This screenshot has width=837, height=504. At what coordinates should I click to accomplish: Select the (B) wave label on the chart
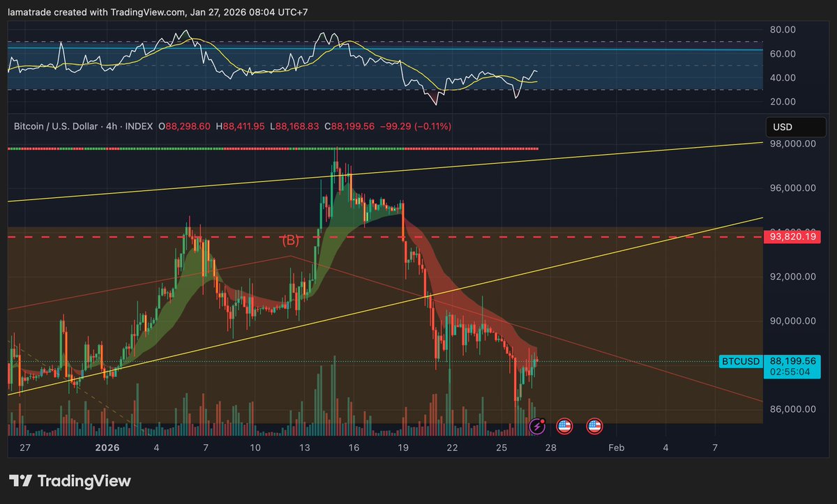pos(291,241)
